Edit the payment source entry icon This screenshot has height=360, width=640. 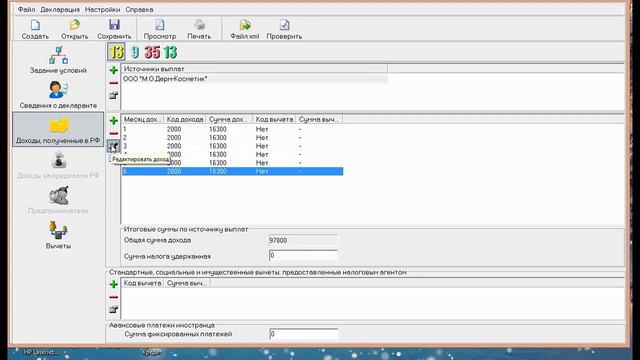tap(113, 96)
